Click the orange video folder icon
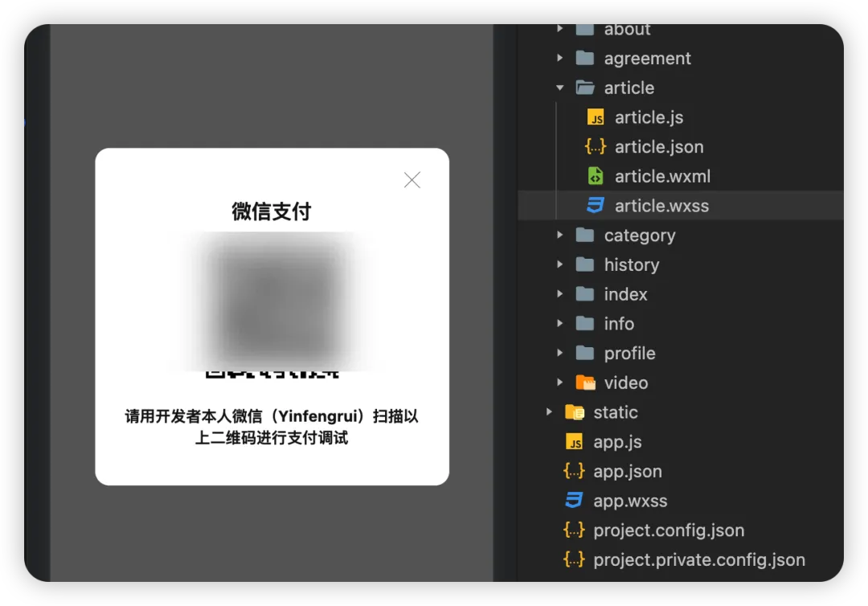 [585, 383]
